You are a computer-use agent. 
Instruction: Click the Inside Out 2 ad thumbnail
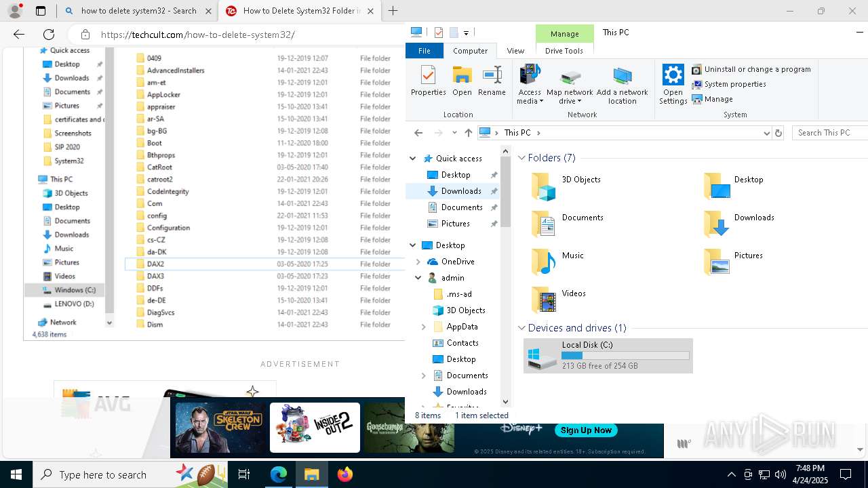(x=315, y=428)
